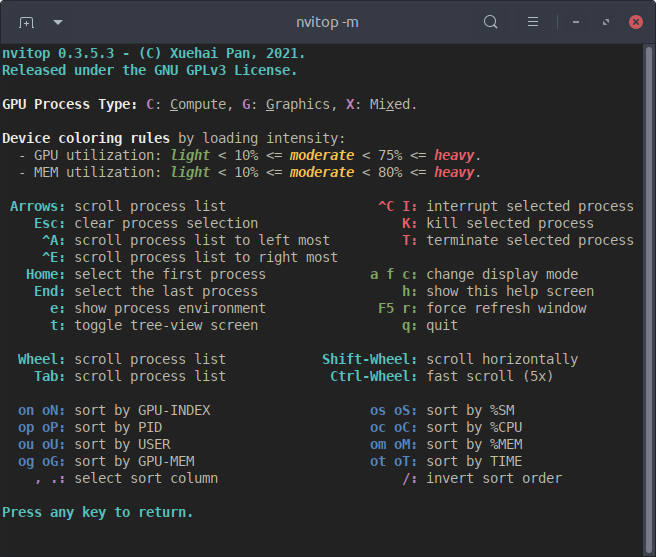This screenshot has width=656, height=557.
Task: Click 'sort by PID' text
Action: coord(118,428)
